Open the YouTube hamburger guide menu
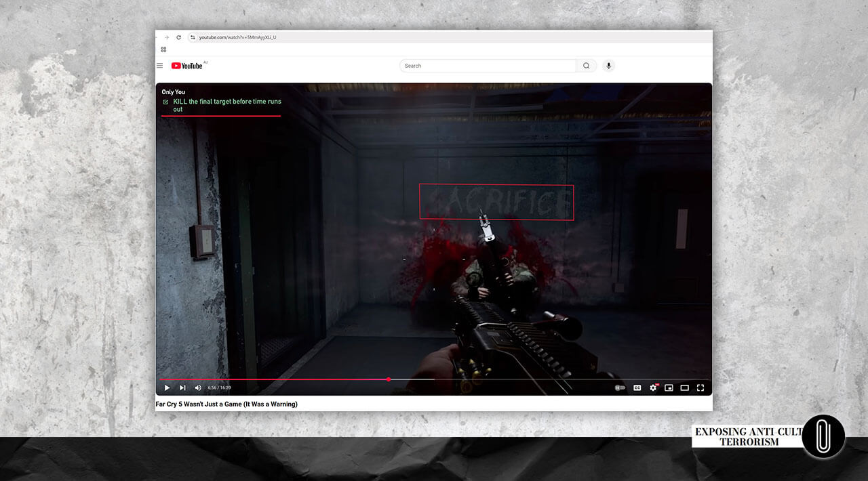This screenshot has width=868, height=481. (160, 66)
